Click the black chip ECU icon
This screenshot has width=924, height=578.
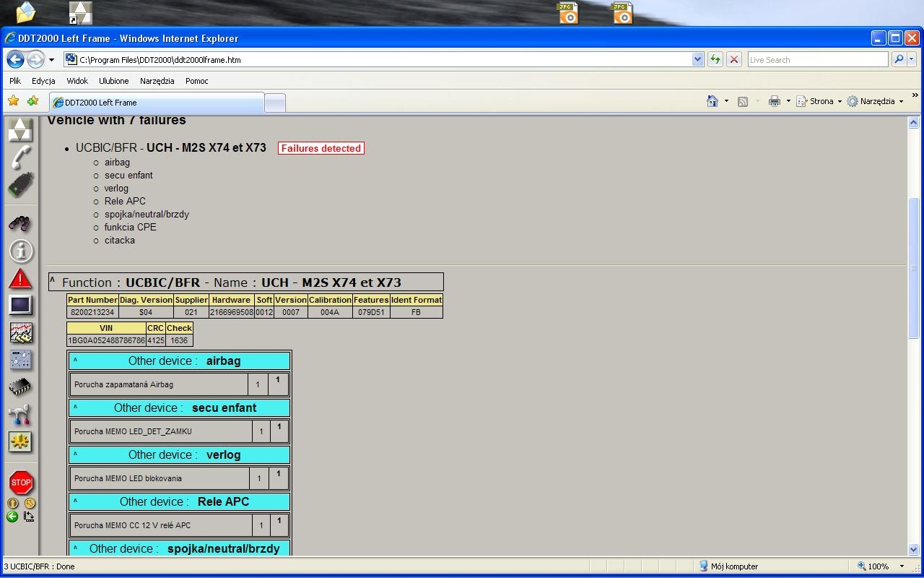(x=20, y=387)
